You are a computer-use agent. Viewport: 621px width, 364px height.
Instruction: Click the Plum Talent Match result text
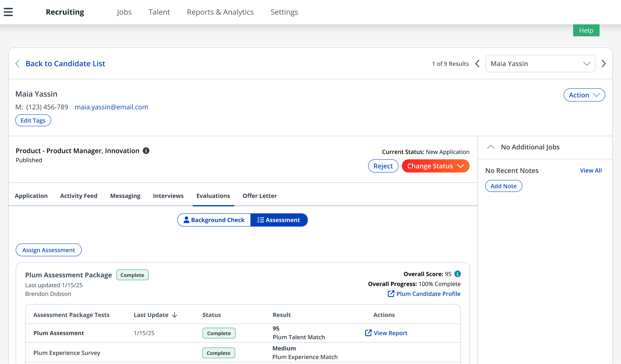[299, 337]
